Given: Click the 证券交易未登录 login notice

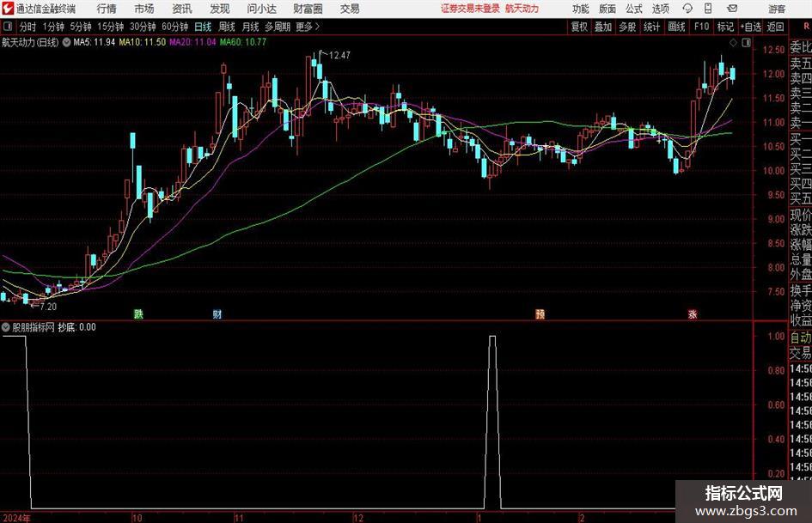Looking at the screenshot, I should pyautogui.click(x=470, y=9).
